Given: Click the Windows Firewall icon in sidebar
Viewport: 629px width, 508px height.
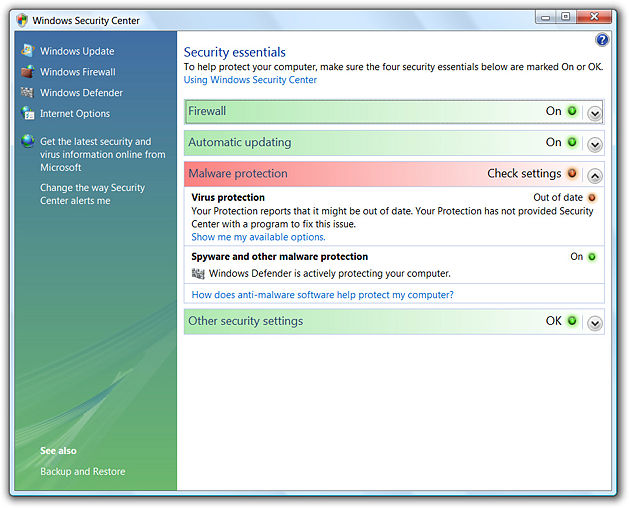Looking at the screenshot, I should [28, 72].
